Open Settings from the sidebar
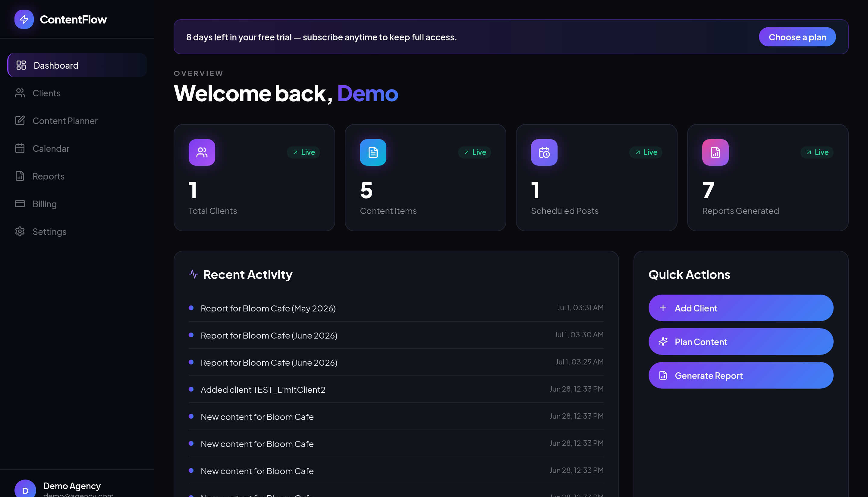The image size is (868, 497). 77,231
